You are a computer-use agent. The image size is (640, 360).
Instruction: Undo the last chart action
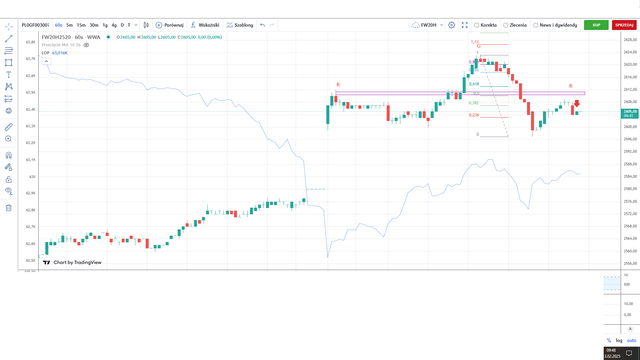[x=262, y=25]
